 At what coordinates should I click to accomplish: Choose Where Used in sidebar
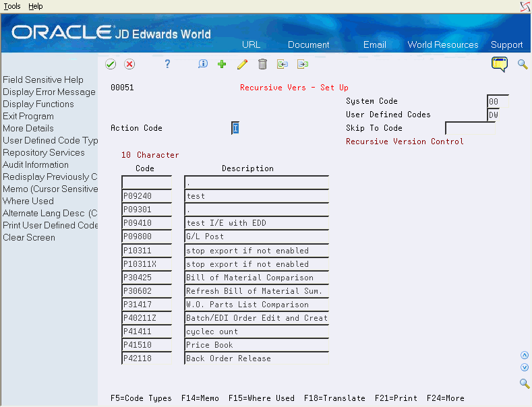[28, 201]
